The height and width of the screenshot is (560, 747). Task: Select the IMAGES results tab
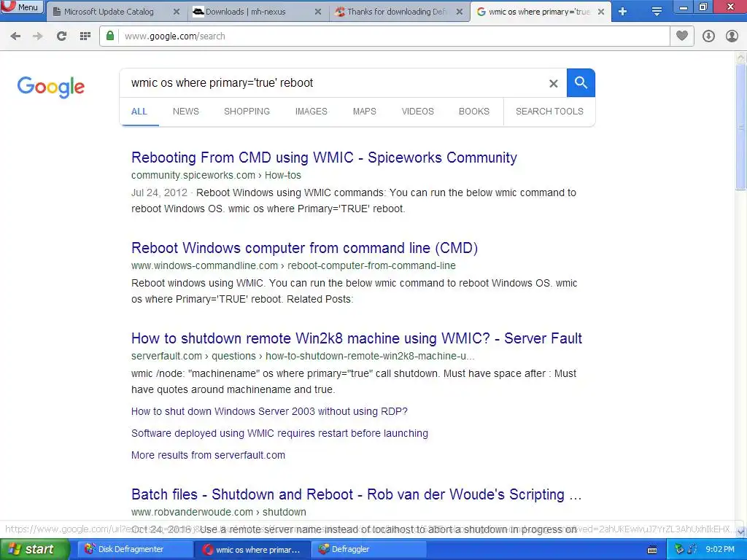(x=311, y=112)
